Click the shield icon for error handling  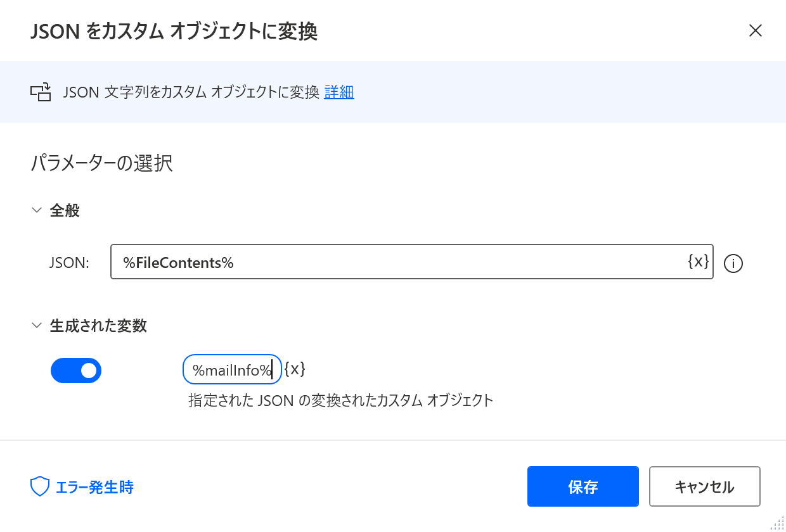40,487
